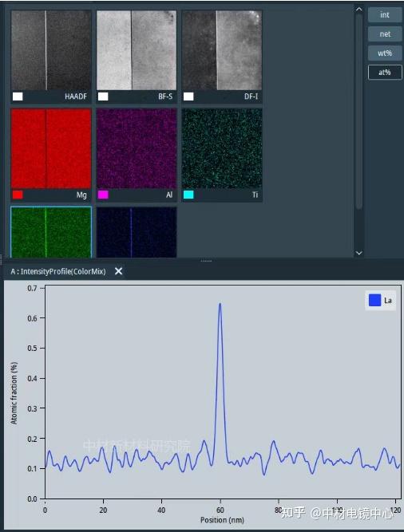The height and width of the screenshot is (532, 404).
Task: Pick the DF-I detector image
Action: click(x=222, y=50)
